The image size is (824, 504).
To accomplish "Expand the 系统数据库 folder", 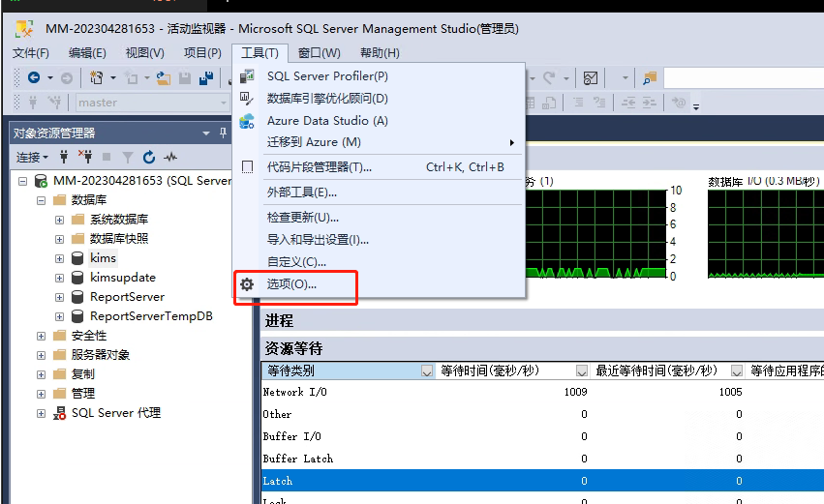I will click(59, 220).
